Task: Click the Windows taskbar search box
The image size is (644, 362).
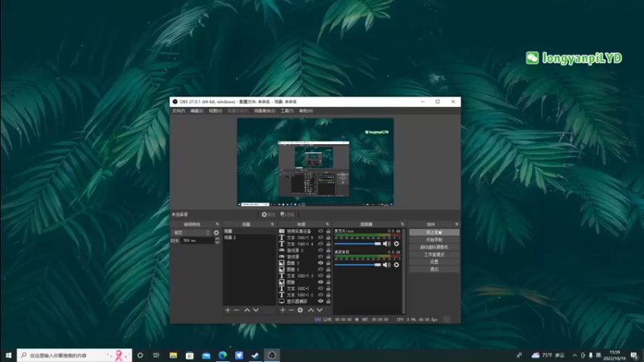Action: pyautogui.click(x=74, y=356)
